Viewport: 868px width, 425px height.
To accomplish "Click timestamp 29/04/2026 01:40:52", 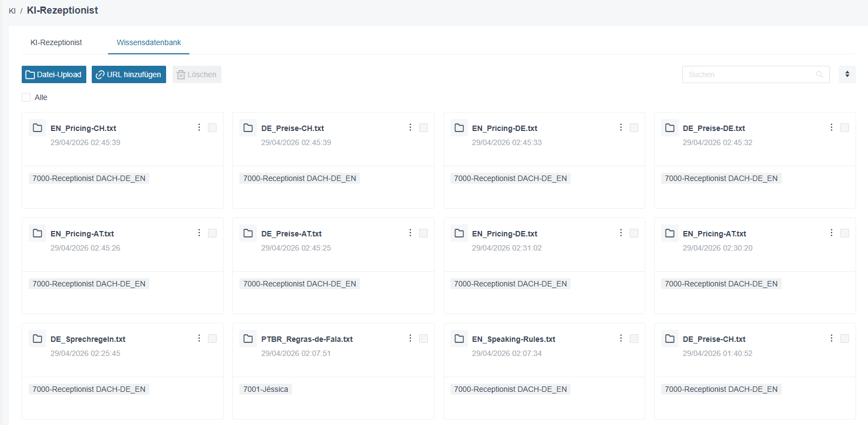I will tap(718, 353).
